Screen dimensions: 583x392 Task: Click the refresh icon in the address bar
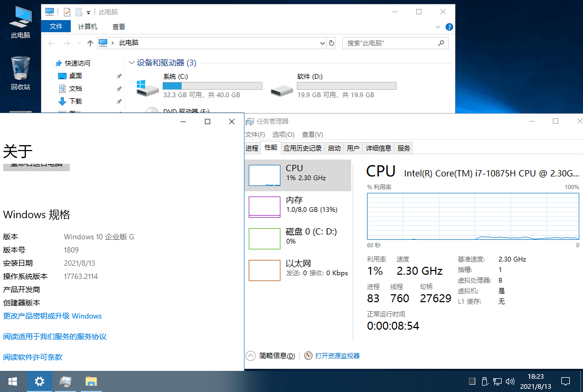332,43
